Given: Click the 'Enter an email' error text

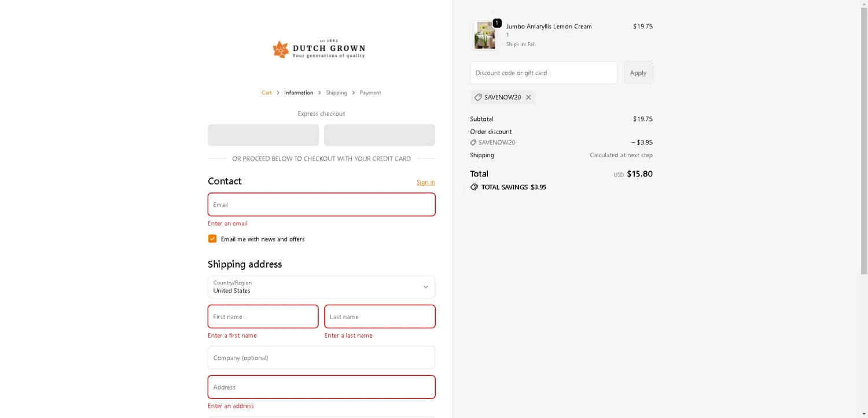Looking at the screenshot, I should pos(227,223).
